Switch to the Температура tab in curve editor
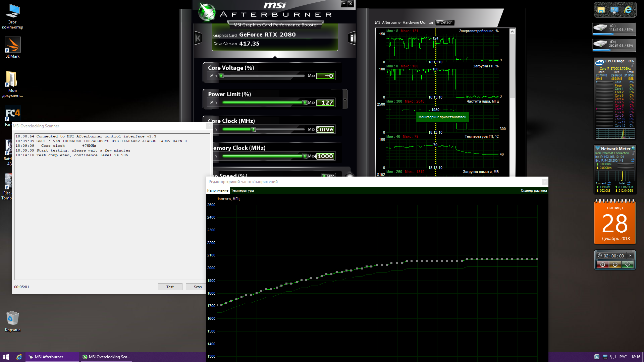This screenshot has height=362, width=644. click(x=242, y=190)
